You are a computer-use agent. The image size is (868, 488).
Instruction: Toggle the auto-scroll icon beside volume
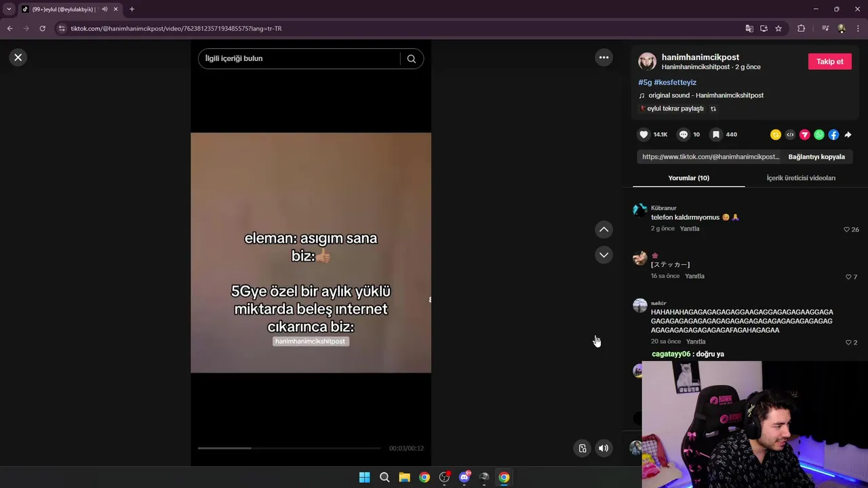[582, 448]
